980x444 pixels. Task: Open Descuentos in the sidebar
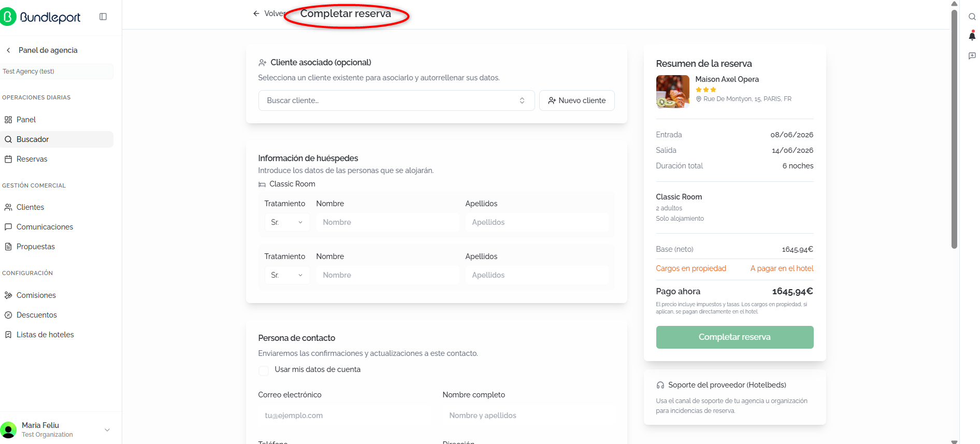click(56, 315)
